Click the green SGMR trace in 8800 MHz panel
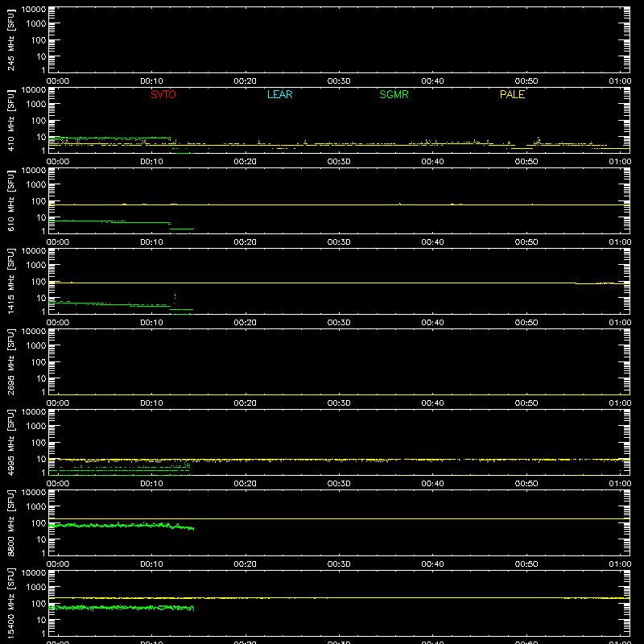 pyautogui.click(x=122, y=526)
